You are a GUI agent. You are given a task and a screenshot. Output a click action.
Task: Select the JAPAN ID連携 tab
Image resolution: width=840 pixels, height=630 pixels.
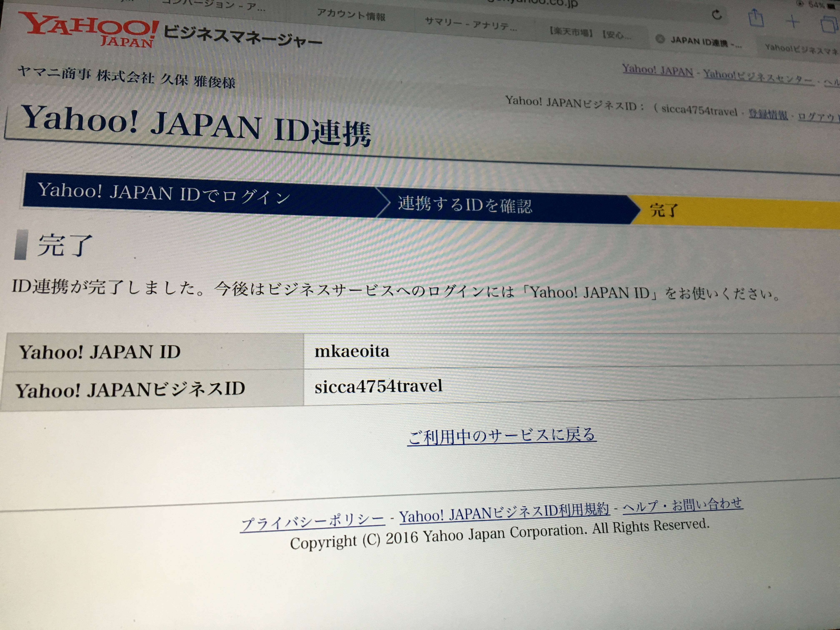(x=706, y=42)
